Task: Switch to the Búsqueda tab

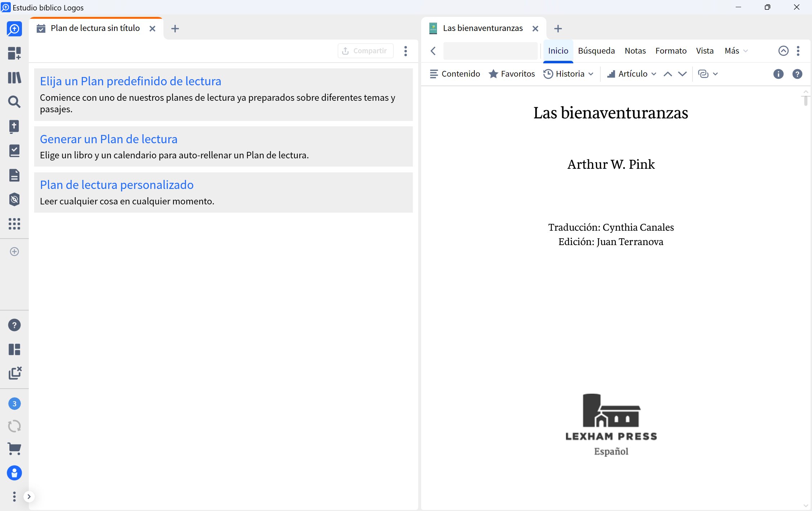Action: (x=596, y=51)
